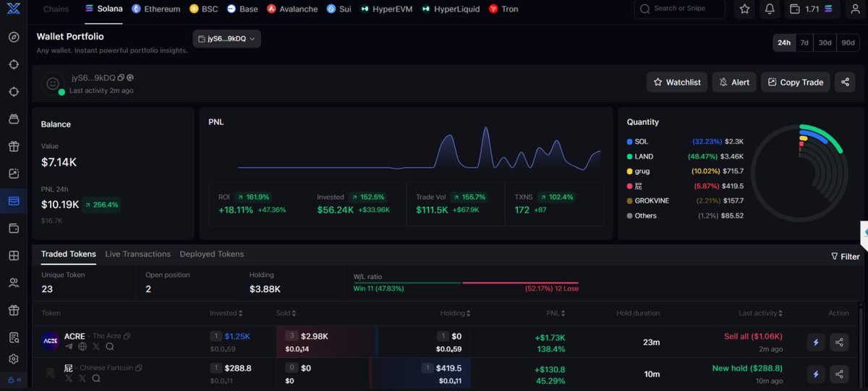868x391 pixels.
Task: Open the compass explore icon in sidebar
Action: click(x=14, y=37)
